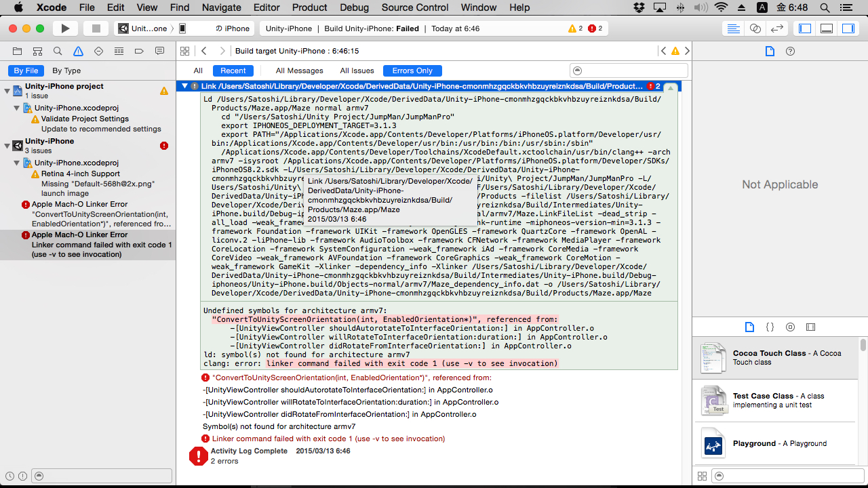Select the By File grouping
The height and width of the screenshot is (488, 868).
(x=26, y=70)
